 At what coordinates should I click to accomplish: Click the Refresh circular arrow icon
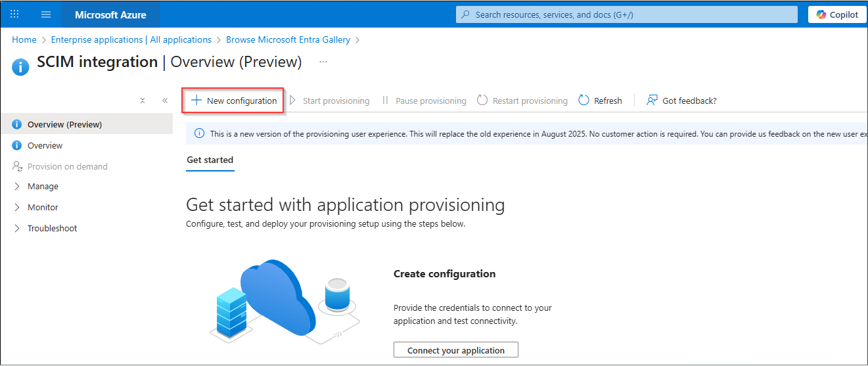point(583,101)
